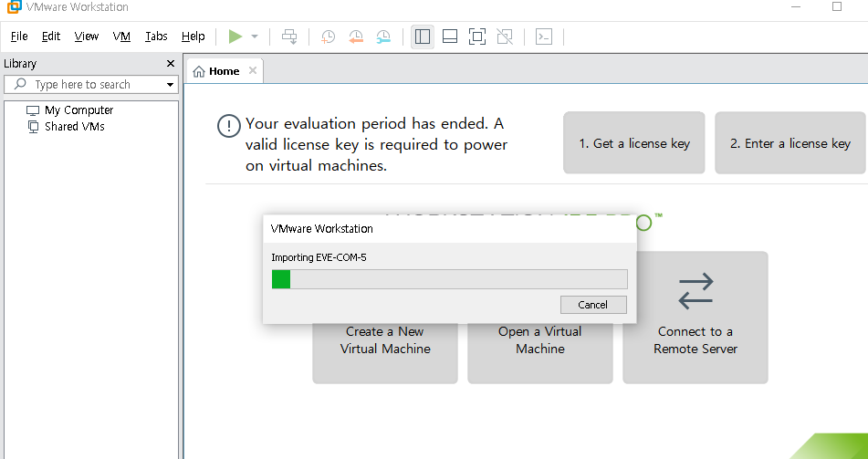The width and height of the screenshot is (868, 459).
Task: Click the import progress bar
Action: pyautogui.click(x=449, y=279)
